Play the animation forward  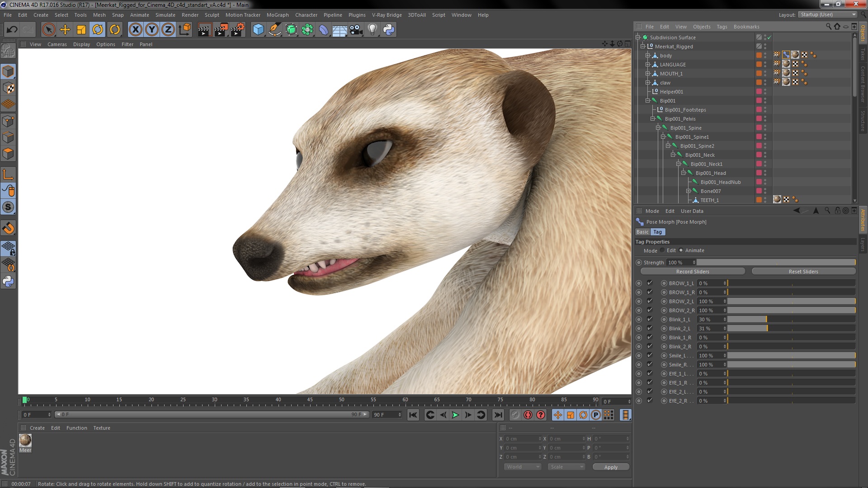[x=455, y=415]
